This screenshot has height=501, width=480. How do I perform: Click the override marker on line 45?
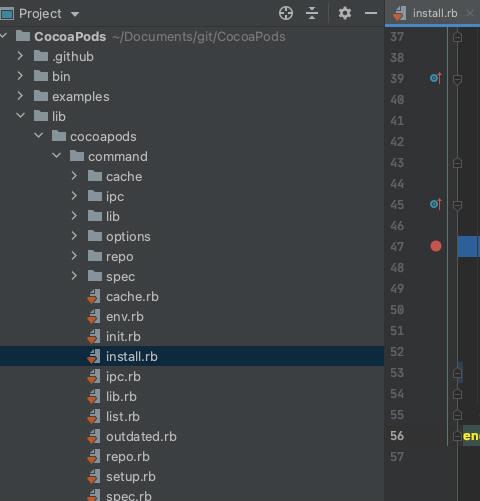436,204
